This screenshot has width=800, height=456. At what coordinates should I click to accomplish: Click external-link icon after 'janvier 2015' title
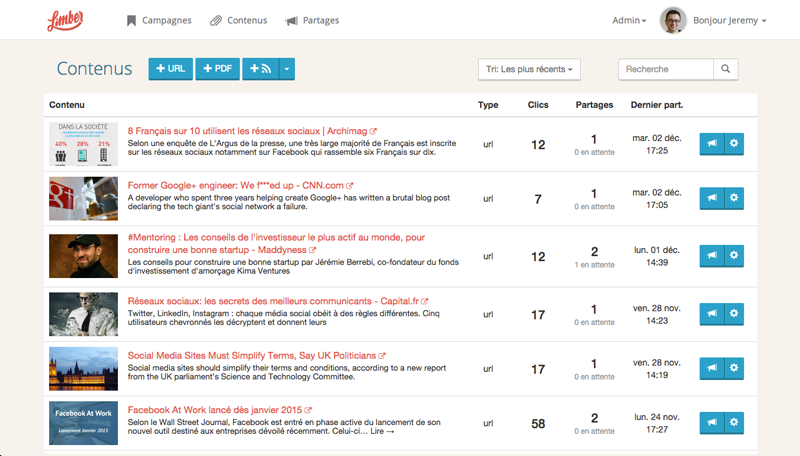click(x=308, y=410)
